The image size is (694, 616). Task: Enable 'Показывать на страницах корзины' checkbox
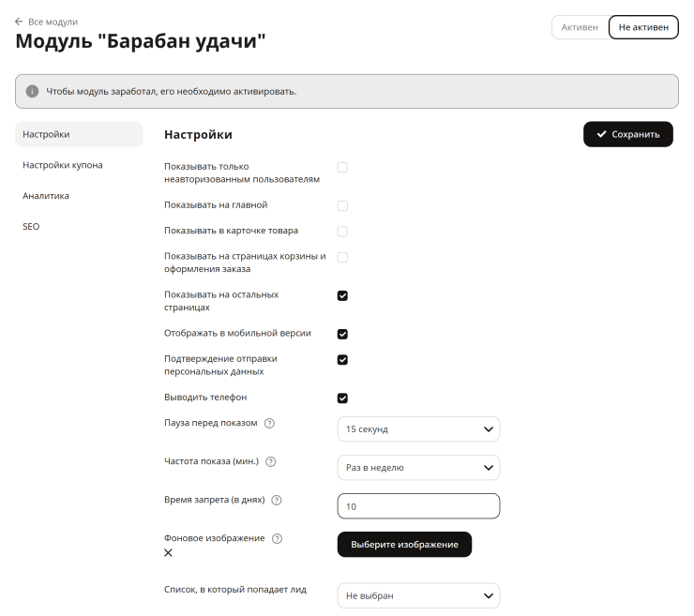click(342, 257)
